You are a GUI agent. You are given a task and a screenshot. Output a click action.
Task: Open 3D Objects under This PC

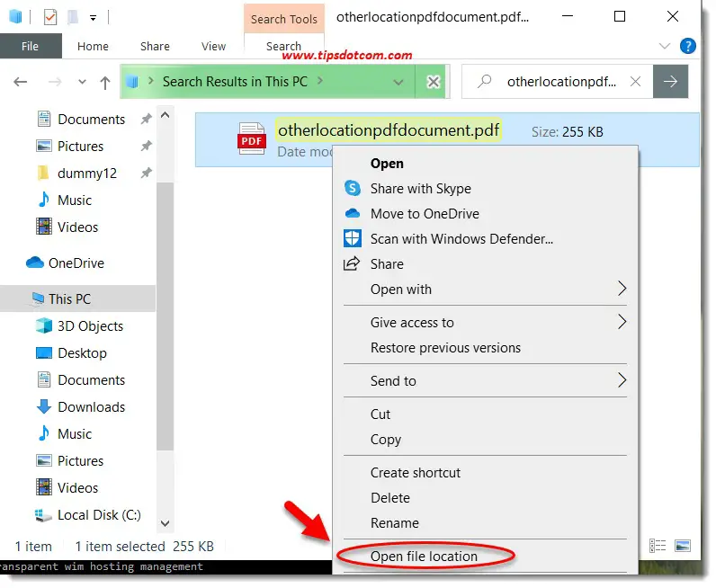point(91,326)
